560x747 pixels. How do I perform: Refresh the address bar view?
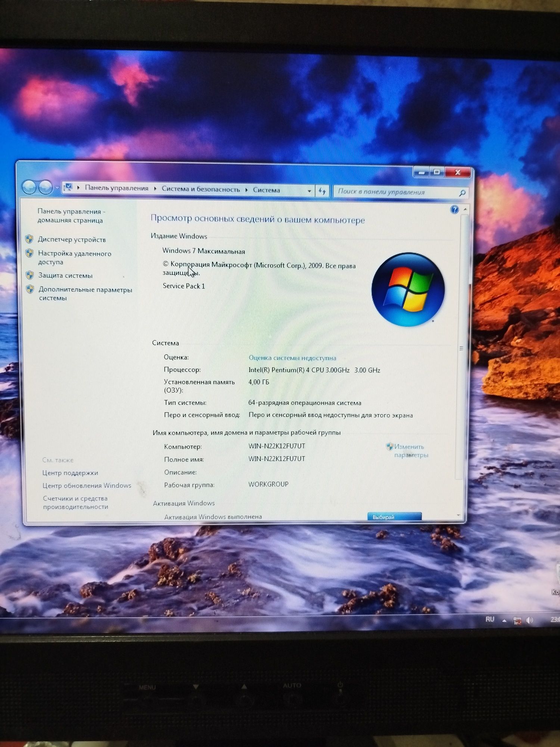[322, 191]
